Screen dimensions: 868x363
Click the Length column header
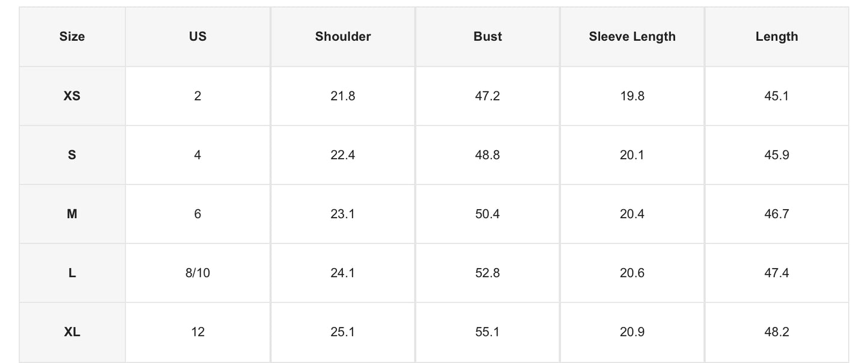[x=777, y=37]
